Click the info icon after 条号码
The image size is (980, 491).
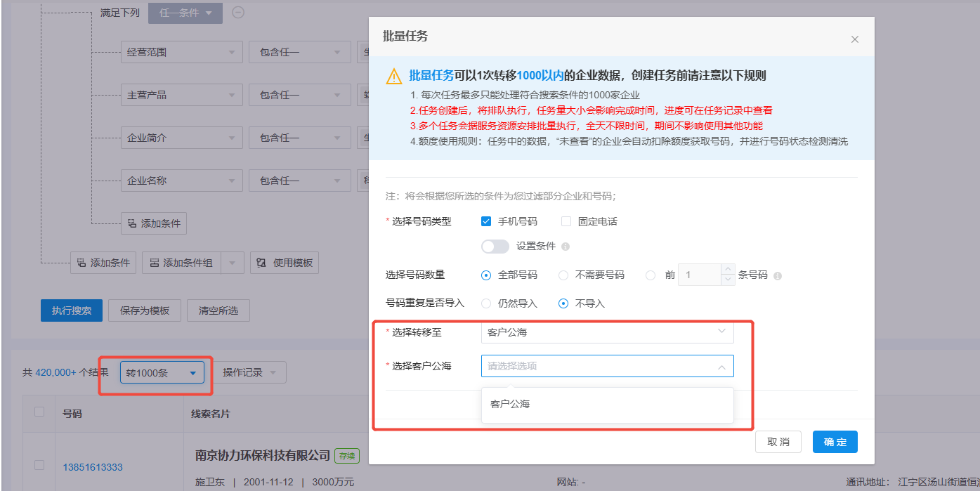[x=778, y=275]
